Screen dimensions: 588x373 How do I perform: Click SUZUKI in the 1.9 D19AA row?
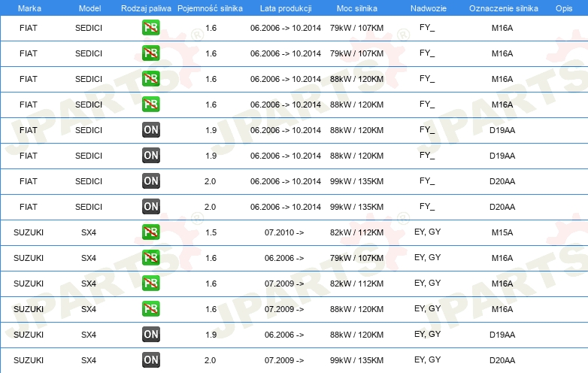(x=29, y=335)
